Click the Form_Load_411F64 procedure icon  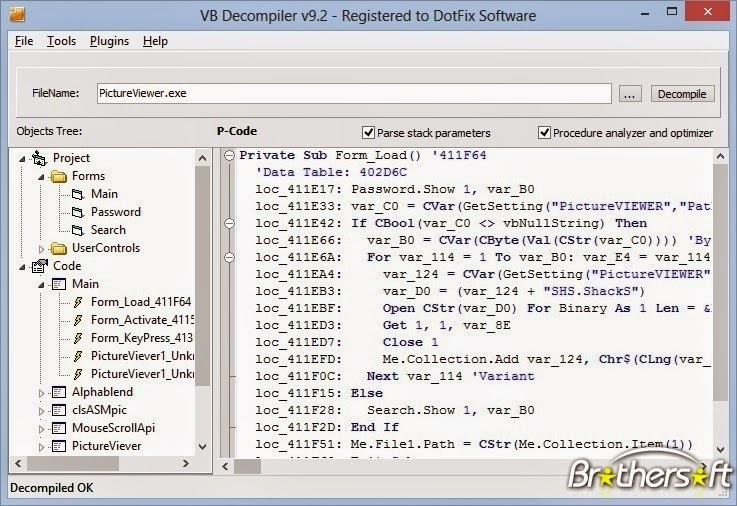[78, 302]
